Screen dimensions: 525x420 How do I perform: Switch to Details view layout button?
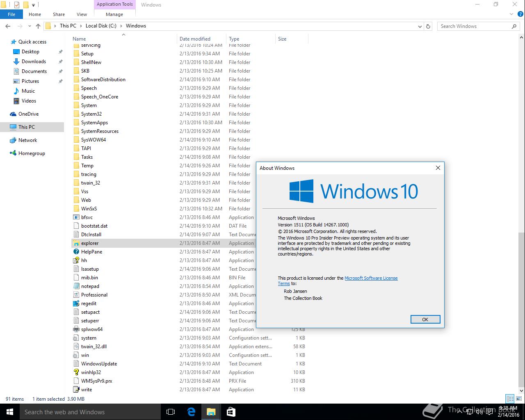[510, 399]
